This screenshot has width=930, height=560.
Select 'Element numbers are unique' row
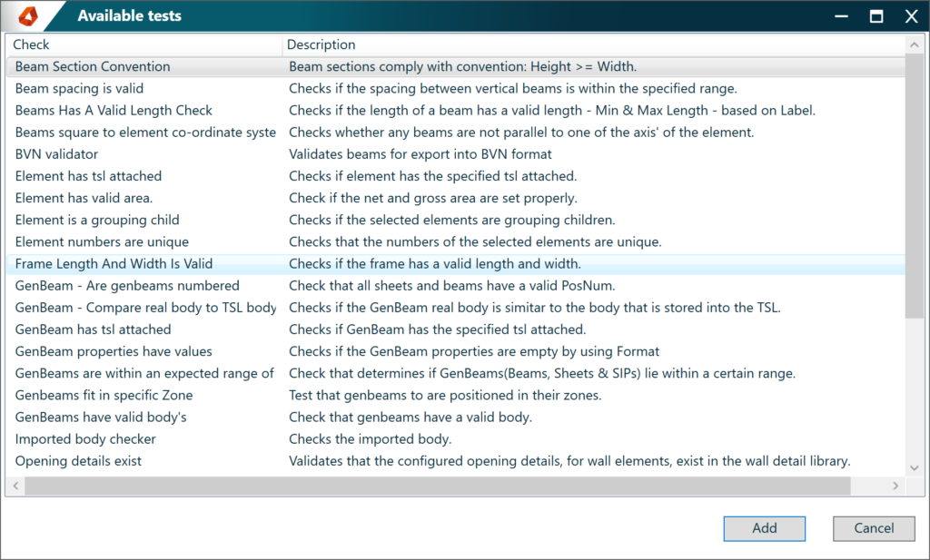click(x=456, y=241)
